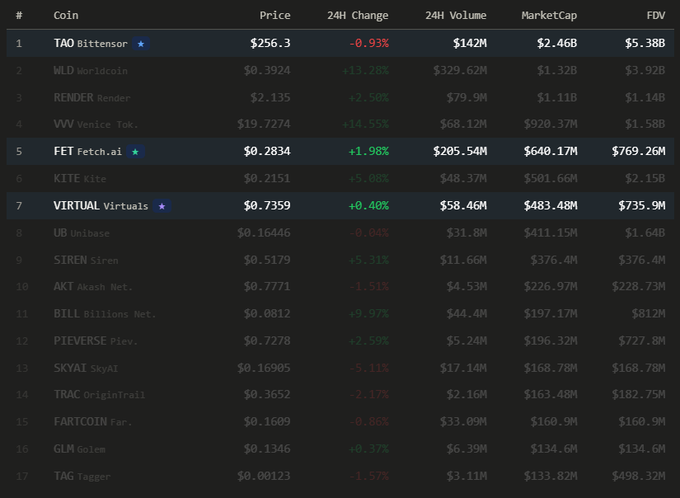Click the Coin column header
680x498 pixels.
(66, 16)
